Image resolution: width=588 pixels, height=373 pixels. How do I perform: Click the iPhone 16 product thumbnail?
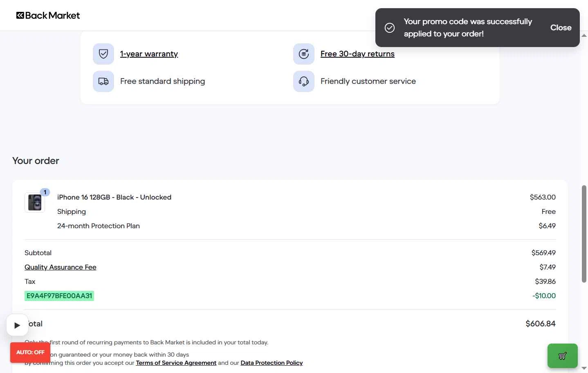point(35,202)
